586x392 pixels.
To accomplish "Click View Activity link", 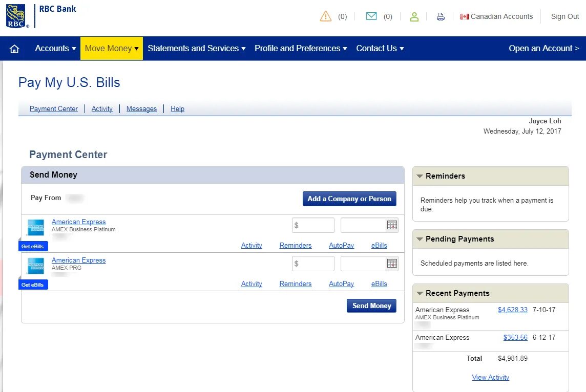I will click(490, 378).
